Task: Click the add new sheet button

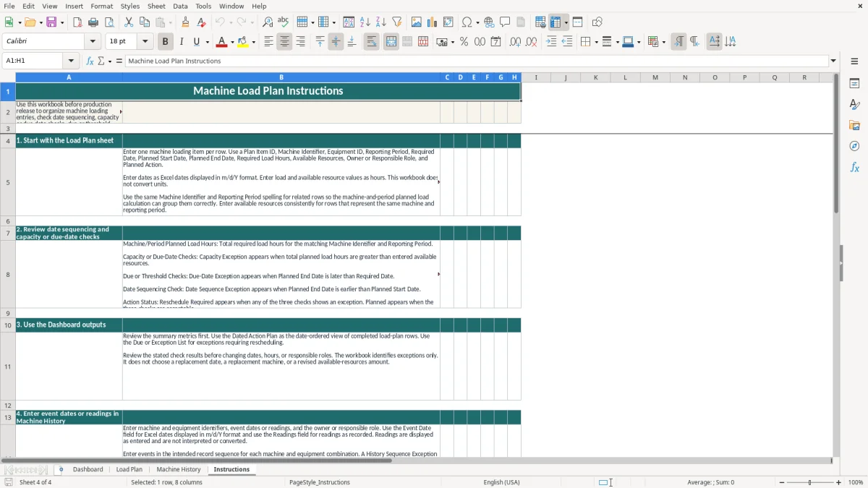Action: tap(61, 469)
